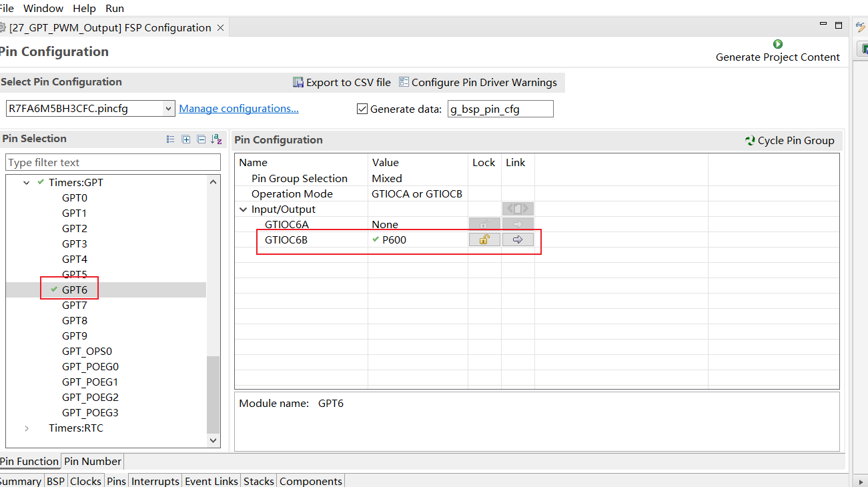Expand all items in the Pin Selection tree
This screenshot has height=487, width=868.
(186, 139)
